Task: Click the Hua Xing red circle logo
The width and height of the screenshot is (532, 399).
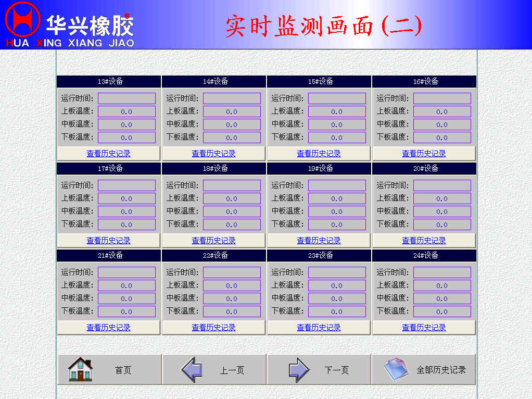Action: pos(22,19)
